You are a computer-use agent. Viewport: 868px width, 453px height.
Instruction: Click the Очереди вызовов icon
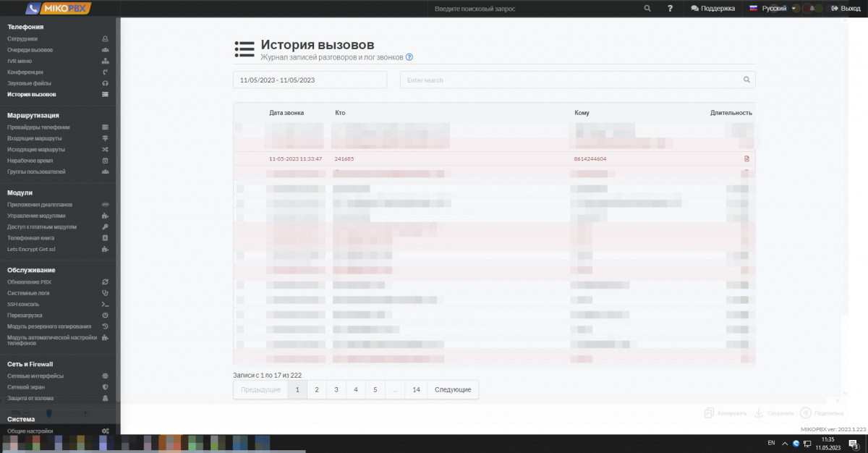(x=106, y=50)
